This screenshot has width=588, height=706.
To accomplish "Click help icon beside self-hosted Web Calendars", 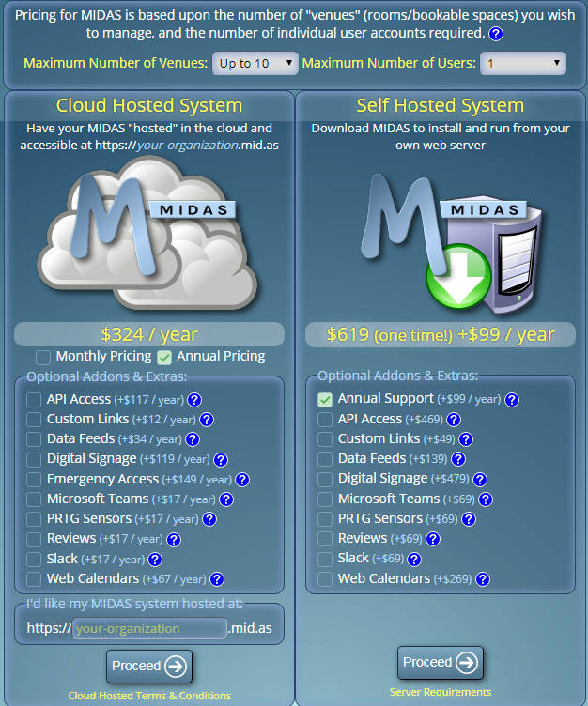I will (483, 579).
